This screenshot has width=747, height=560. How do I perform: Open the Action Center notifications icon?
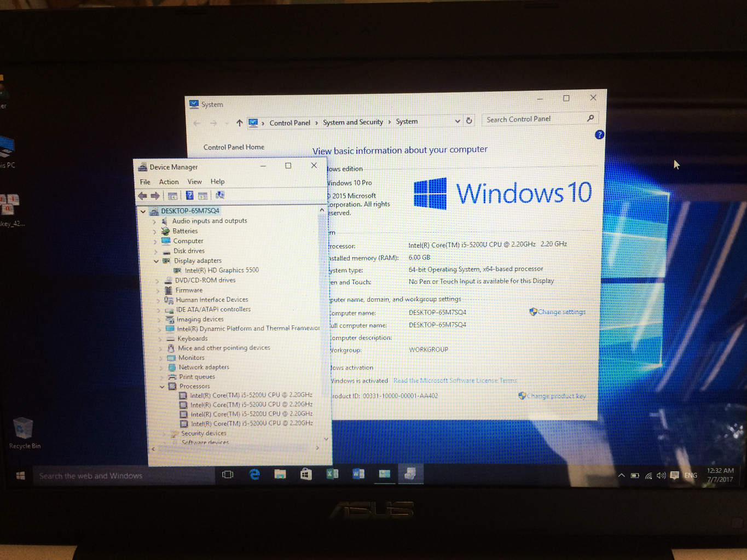click(675, 475)
